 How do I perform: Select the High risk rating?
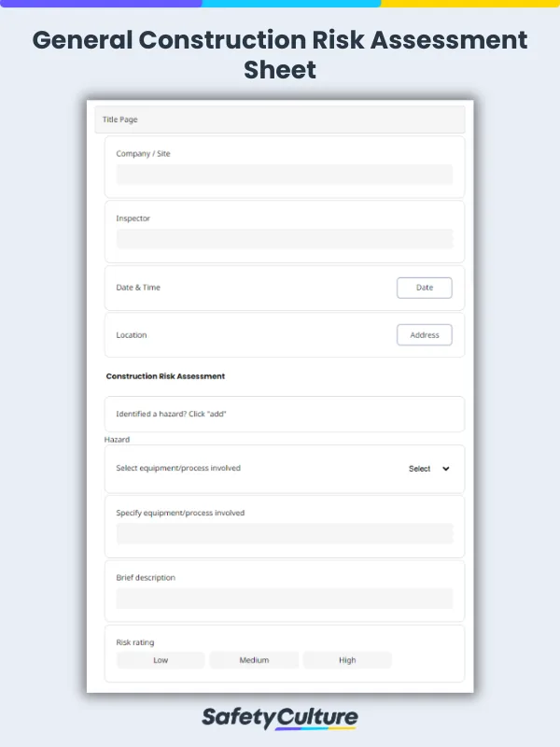click(347, 660)
